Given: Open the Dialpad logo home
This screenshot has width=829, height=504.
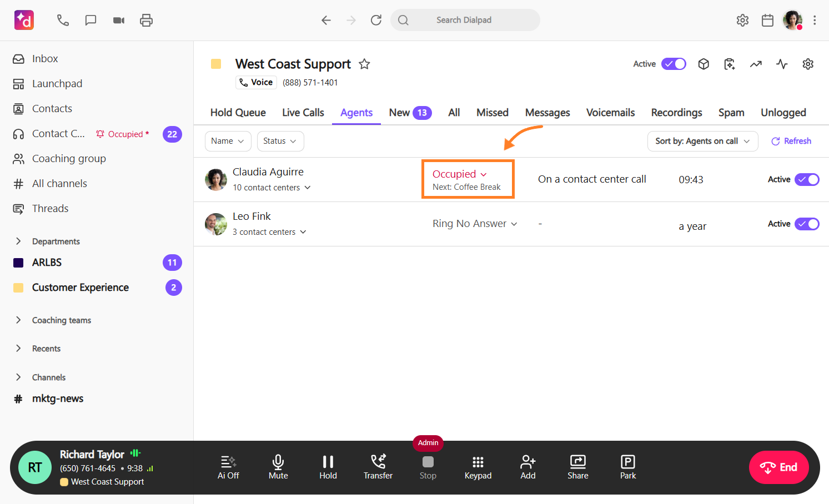Looking at the screenshot, I should tap(24, 20).
